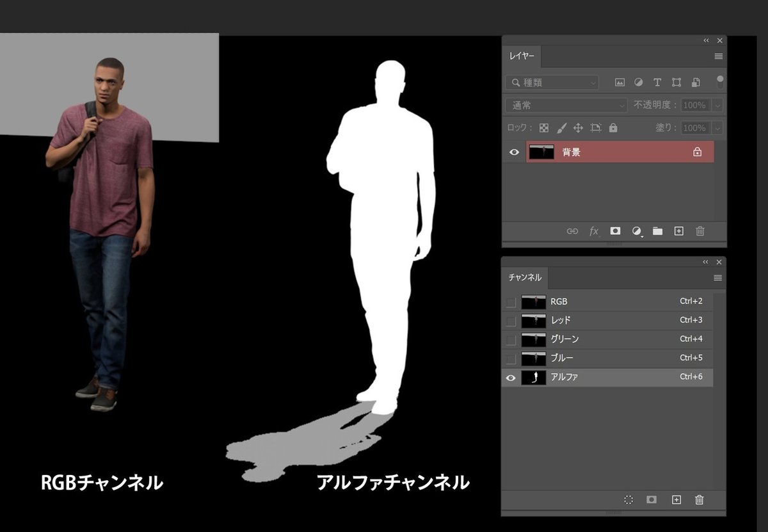Viewport: 768px width, 532px height.
Task: Collapse the レイヤー panel with double arrows
Action: tap(707, 40)
